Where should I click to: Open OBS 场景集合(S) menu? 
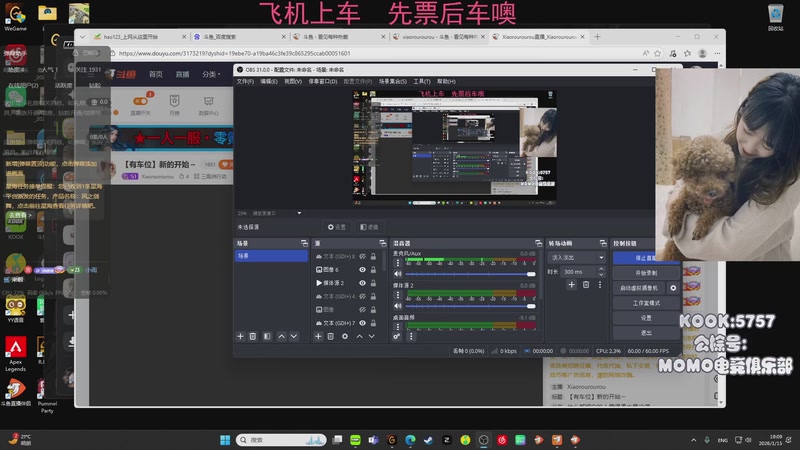tap(392, 81)
